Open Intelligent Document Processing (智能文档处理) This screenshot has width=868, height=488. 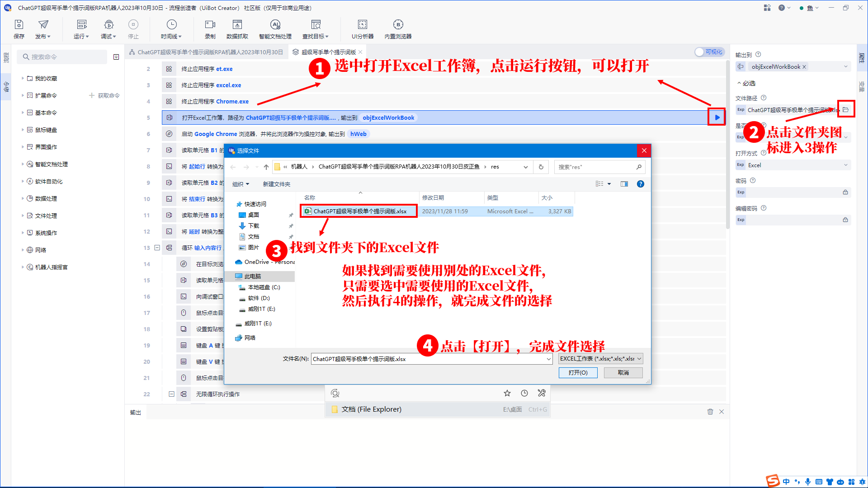tap(275, 29)
